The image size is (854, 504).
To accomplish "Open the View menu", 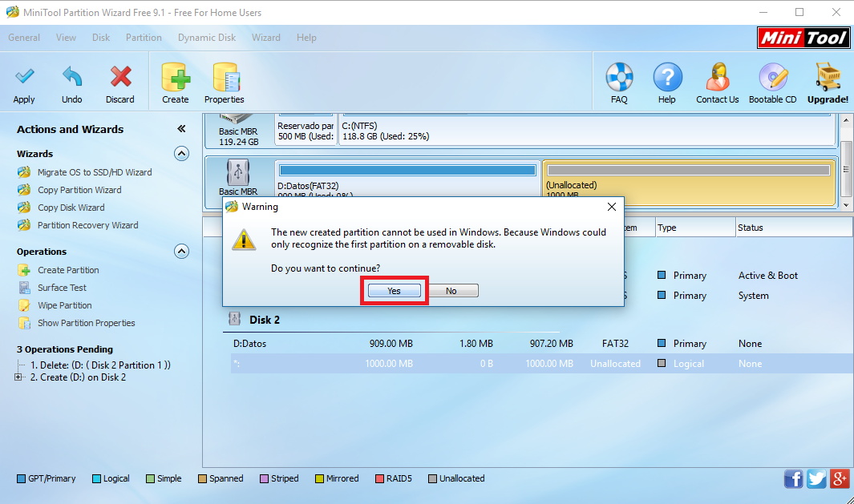I will click(x=66, y=38).
